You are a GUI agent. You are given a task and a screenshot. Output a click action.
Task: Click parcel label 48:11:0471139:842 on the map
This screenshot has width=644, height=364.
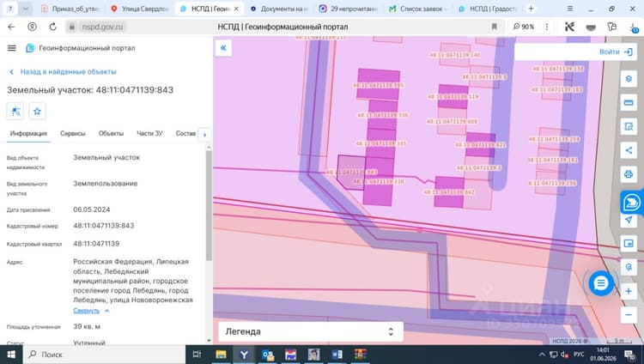(x=449, y=191)
